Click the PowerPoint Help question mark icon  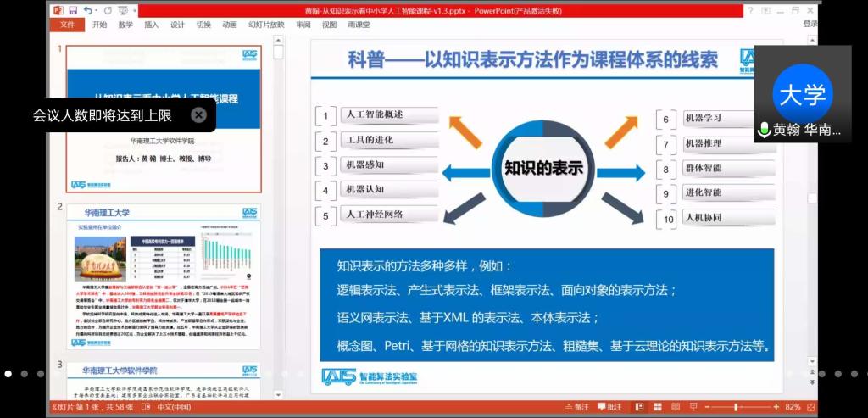pos(750,10)
